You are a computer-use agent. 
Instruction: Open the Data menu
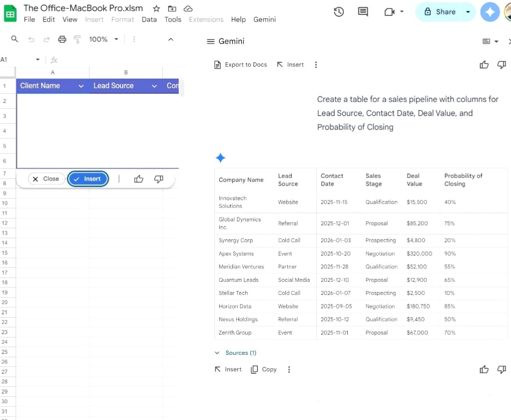149,19
